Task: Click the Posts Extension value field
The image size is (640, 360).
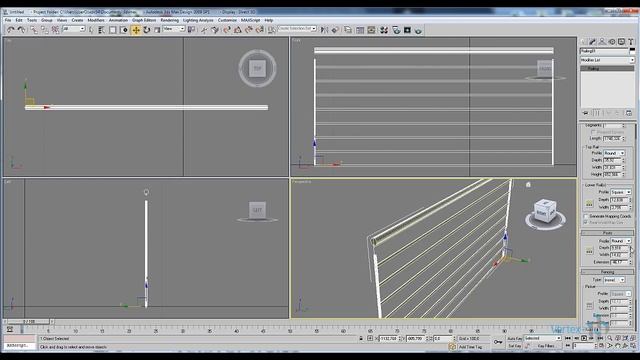Action: click(x=619, y=262)
